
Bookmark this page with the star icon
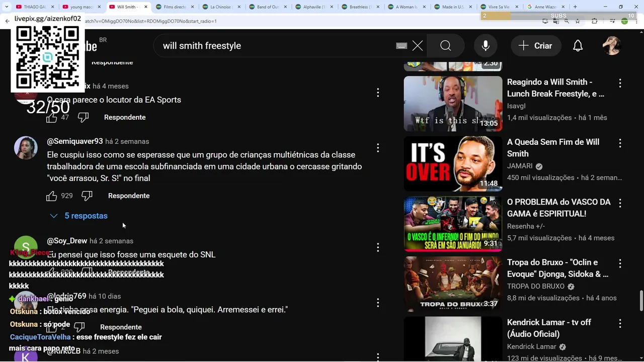click(578, 21)
